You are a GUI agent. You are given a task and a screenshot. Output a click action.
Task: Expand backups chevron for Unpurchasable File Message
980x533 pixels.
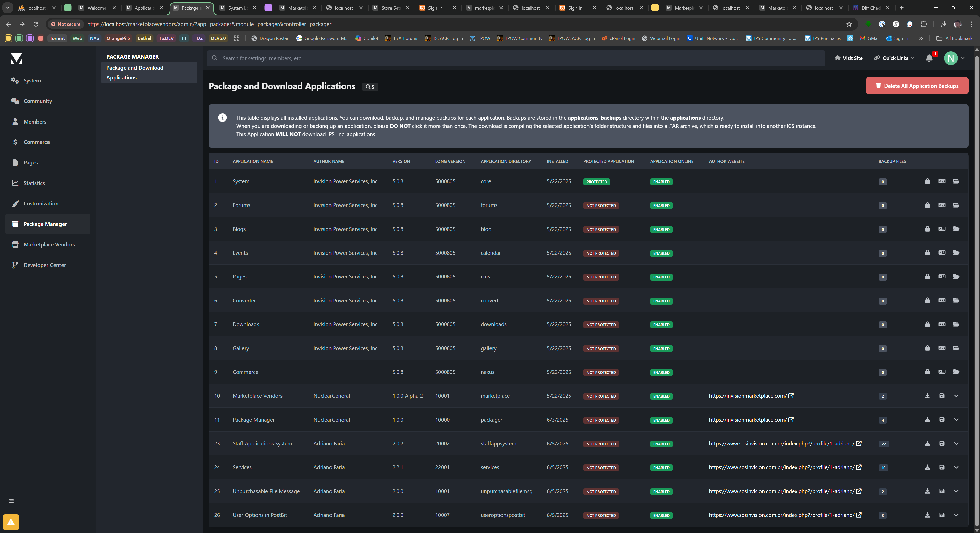coord(956,491)
